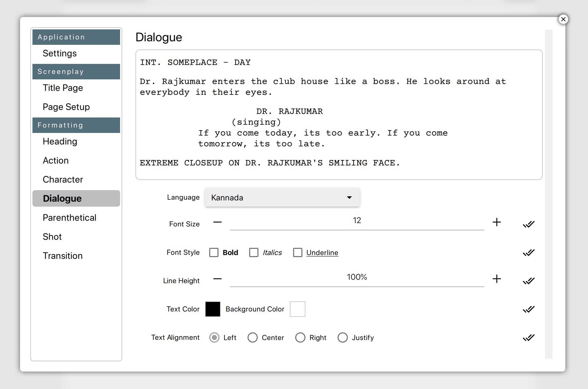Open the white Background Color swatch

[298, 309]
